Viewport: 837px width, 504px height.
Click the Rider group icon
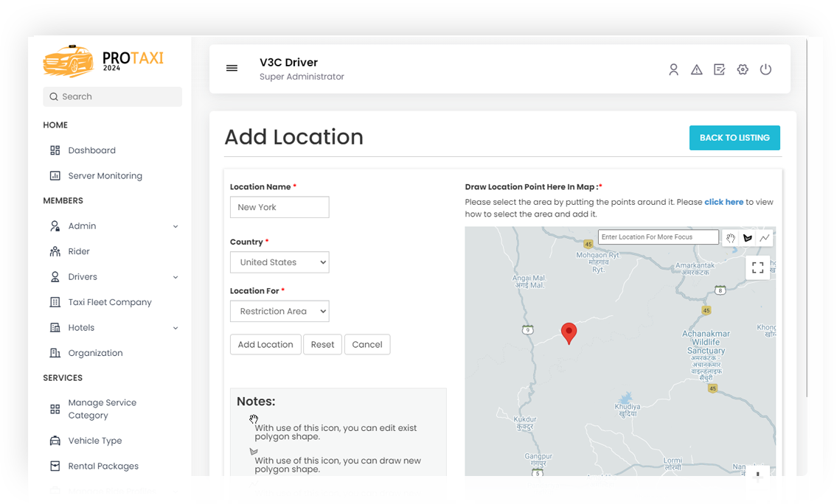(55, 251)
